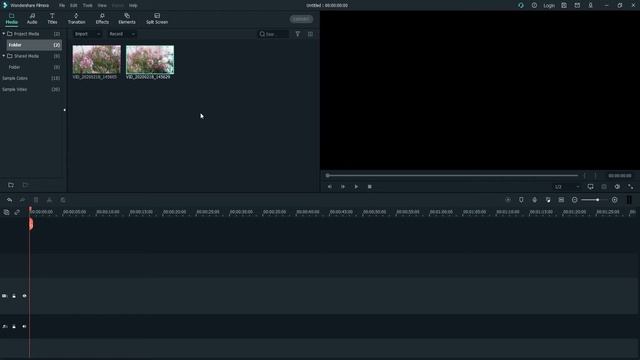The image size is (640, 360).
Task: Select the highlighted second video clip thumbnail
Action: 150,60
